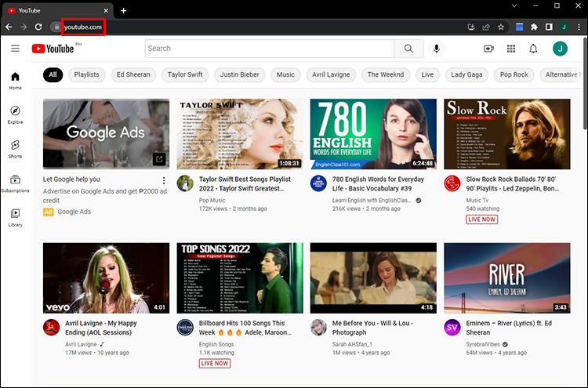Viewport: 588px width, 388px height.
Task: Activate voice search microphone
Action: click(x=436, y=49)
